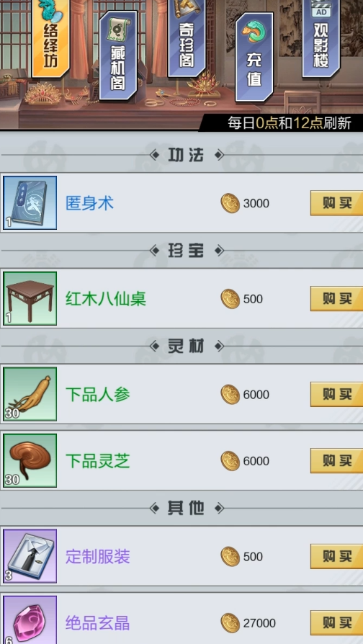Tap the 绝品玄晶 pink crystal icon
The image size is (363, 644).
click(x=30, y=620)
